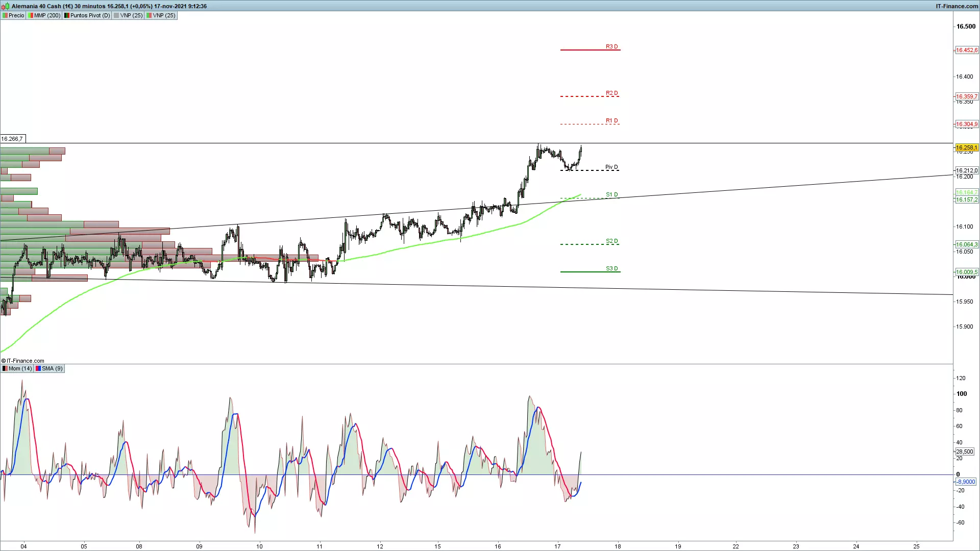
Task: Click the 100 level on momentum scale
Action: tap(962, 394)
